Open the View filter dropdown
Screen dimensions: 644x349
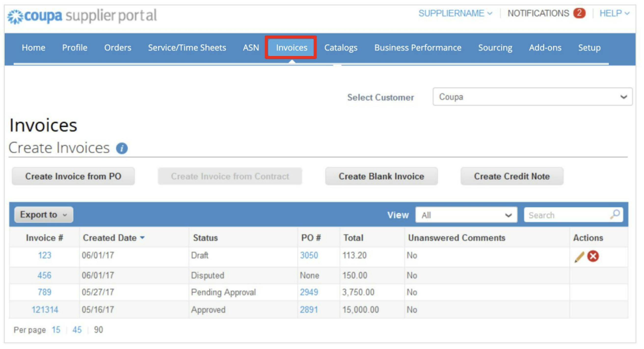click(x=466, y=215)
